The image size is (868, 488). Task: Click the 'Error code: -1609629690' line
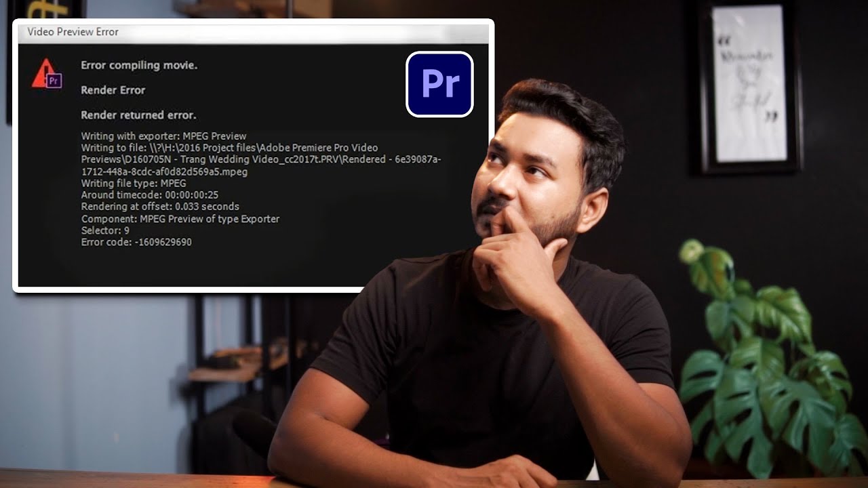point(136,242)
